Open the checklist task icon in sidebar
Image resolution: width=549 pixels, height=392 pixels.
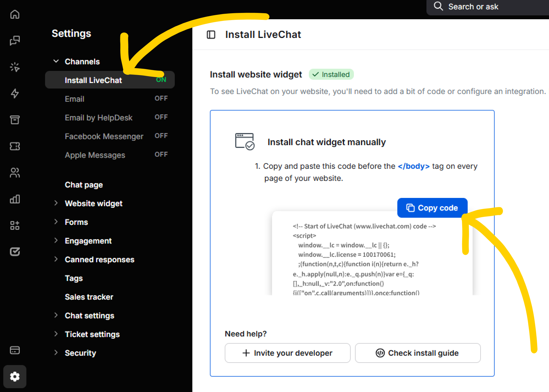[15, 252]
